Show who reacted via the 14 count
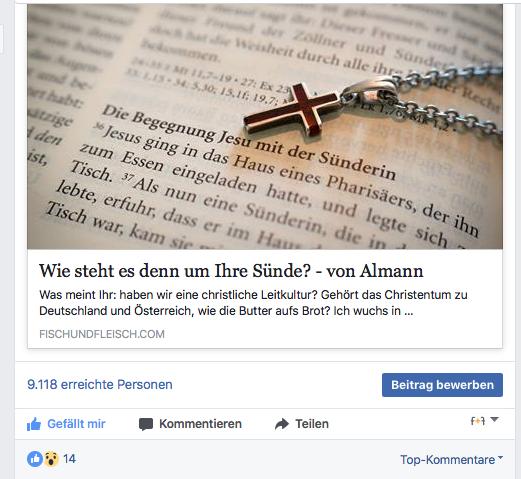The width and height of the screenshot is (521, 479). click(x=69, y=459)
